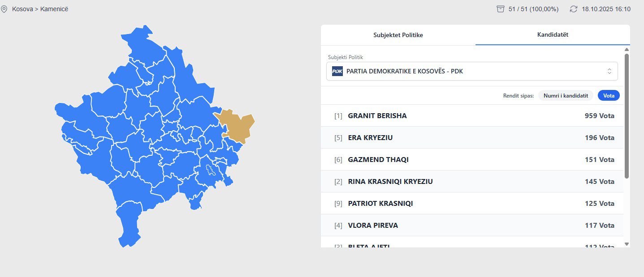The height and width of the screenshot is (277, 644).
Task: Click the Rina Krasniqi Kryeziu row
Action: (472, 182)
